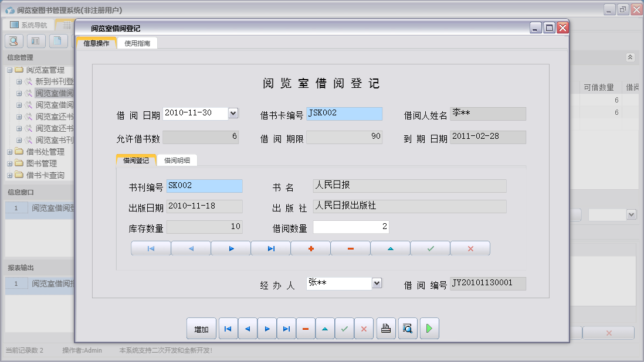Expand the 借书处管理 tree node
644x362 pixels.
coord(10,152)
